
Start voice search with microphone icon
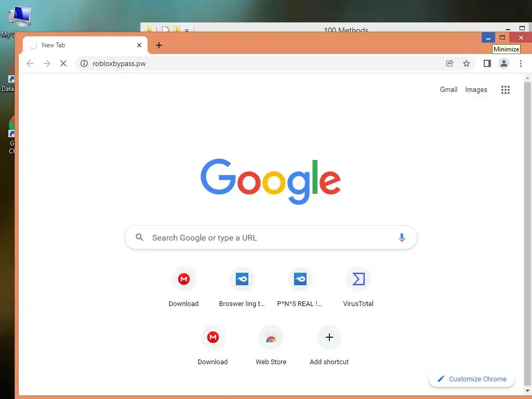coord(402,237)
